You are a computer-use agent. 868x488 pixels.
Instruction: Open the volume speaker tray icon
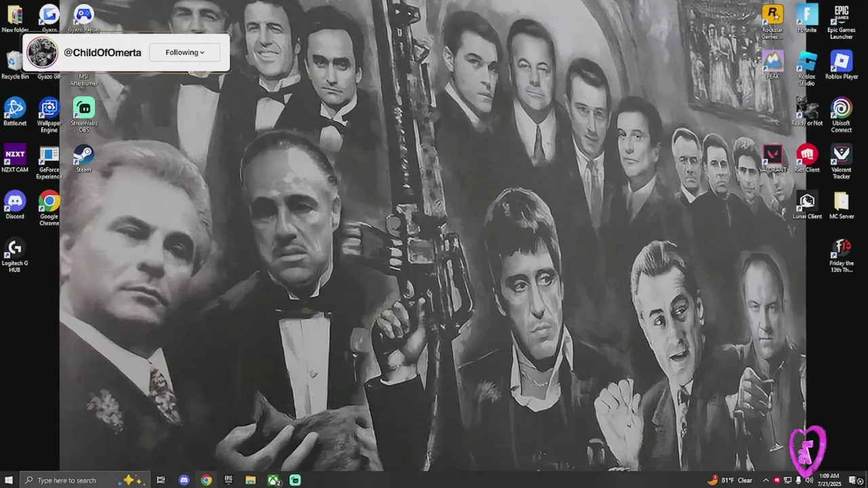(809, 480)
